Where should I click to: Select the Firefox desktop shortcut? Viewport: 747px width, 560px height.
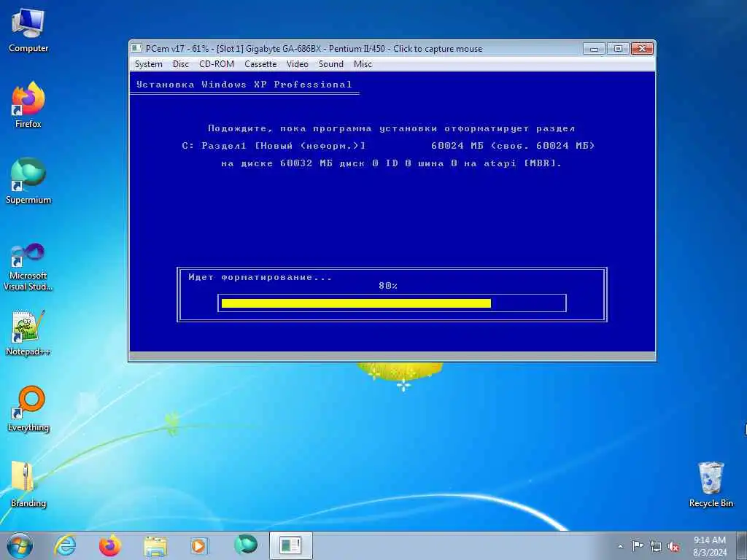pos(28,105)
